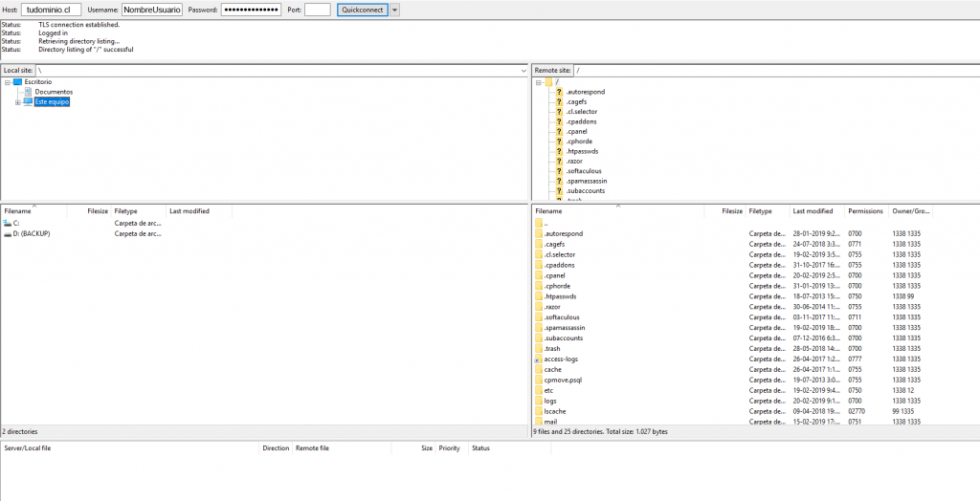The image size is (980, 501).
Task: Select .cpanel in remote tree
Action: 575,132
